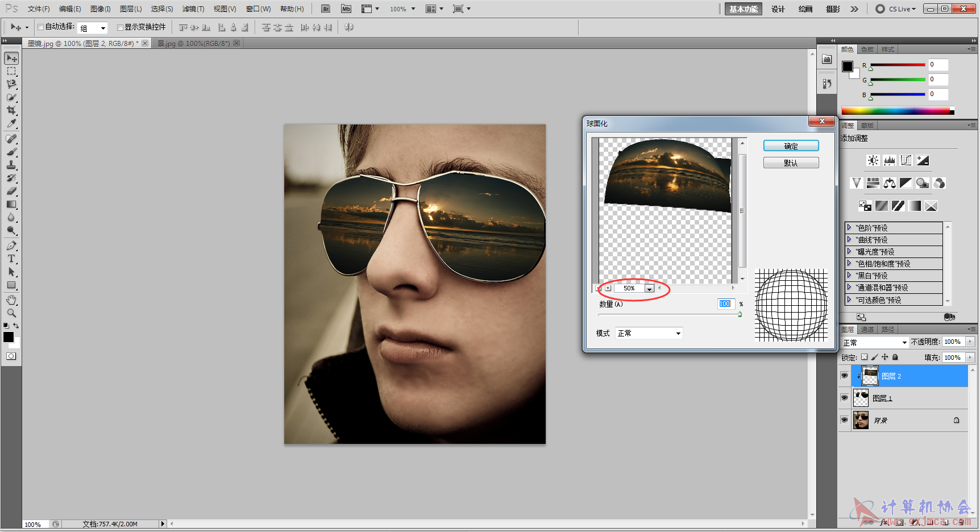This screenshot has width=980, height=532.
Task: Select the Rectangle shape tool
Action: [x=11, y=285]
